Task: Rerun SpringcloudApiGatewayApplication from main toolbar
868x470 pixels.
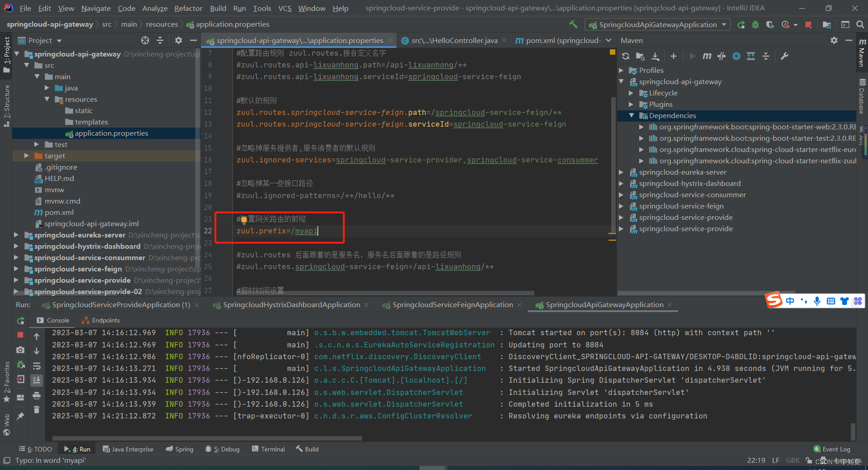Action: (741, 25)
